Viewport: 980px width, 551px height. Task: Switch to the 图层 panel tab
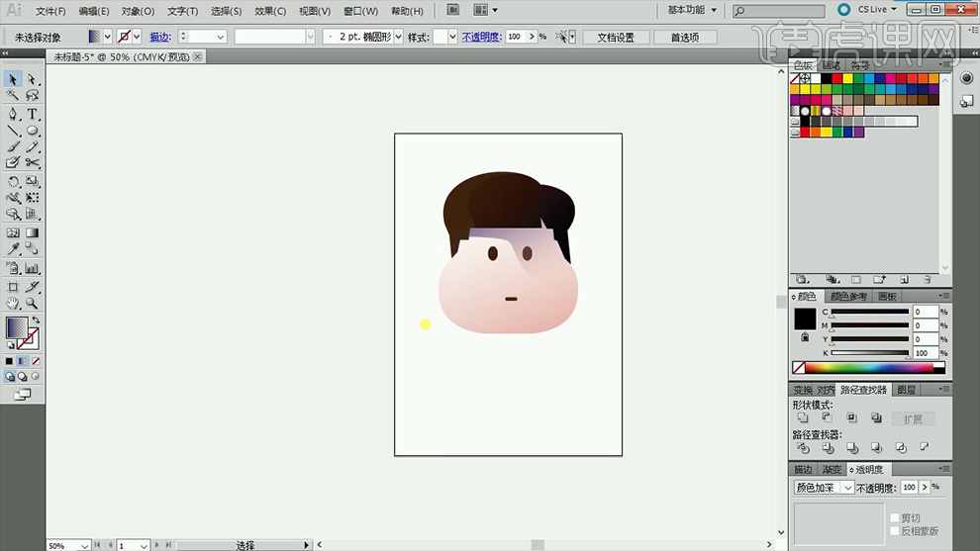tap(905, 391)
